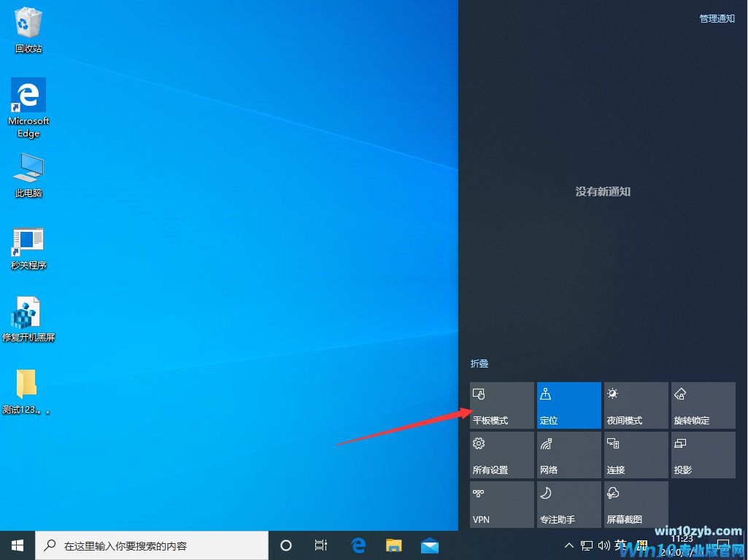This screenshot has width=748, height=560.
Task: Activate Project (投影) display mode
Action: pyautogui.click(x=703, y=454)
